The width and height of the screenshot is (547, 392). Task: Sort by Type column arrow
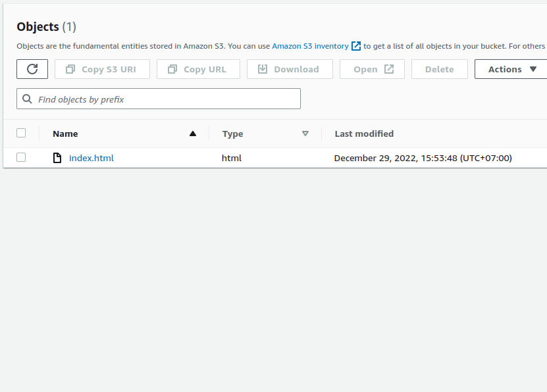(x=305, y=134)
